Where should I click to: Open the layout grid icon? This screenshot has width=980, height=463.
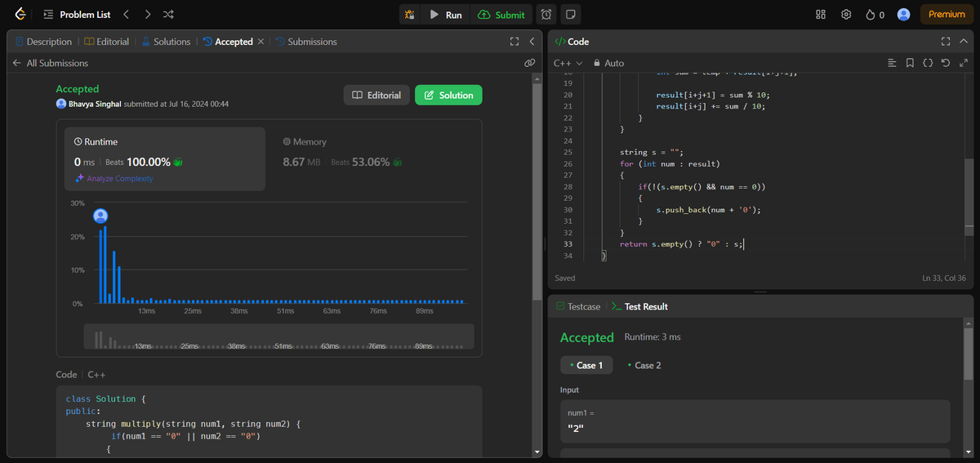point(821,15)
